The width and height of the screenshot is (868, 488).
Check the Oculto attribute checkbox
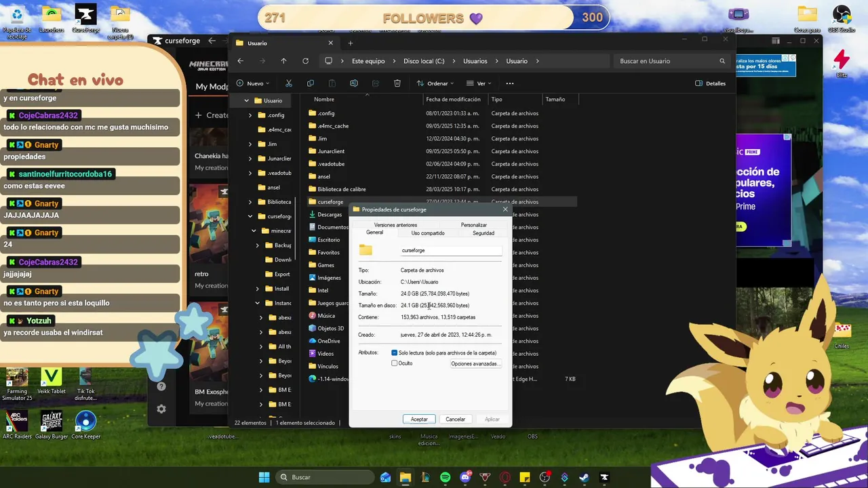[x=394, y=363]
